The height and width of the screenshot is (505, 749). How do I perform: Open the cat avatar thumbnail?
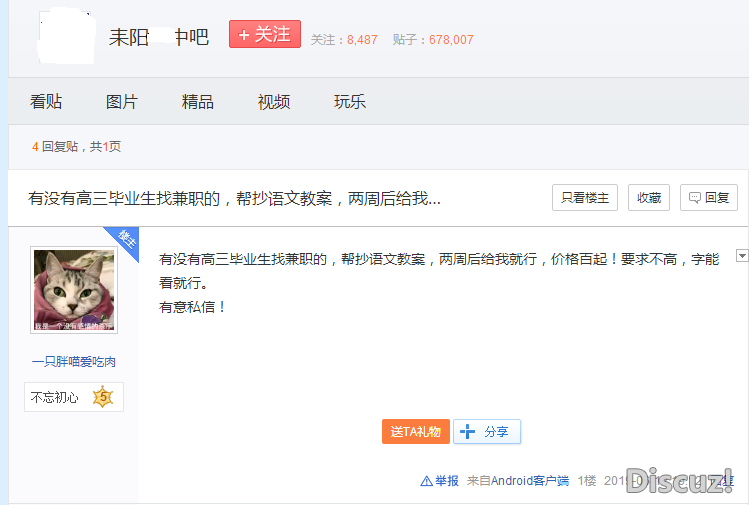pyautogui.click(x=74, y=290)
